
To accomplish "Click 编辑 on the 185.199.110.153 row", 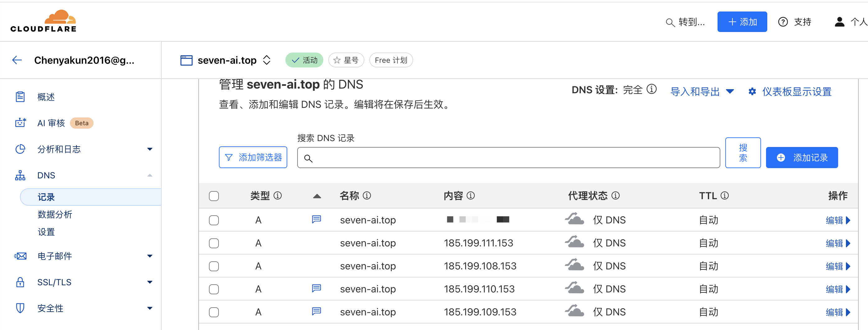I will tap(838, 289).
